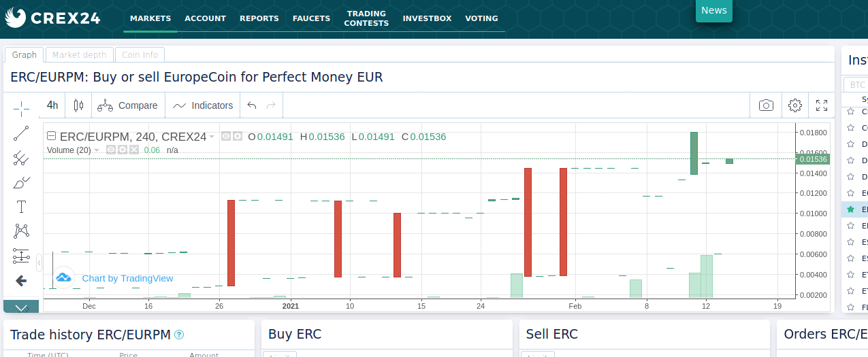868x357 pixels.
Task: Click the High value 0.01536 in legend
Action: click(327, 137)
